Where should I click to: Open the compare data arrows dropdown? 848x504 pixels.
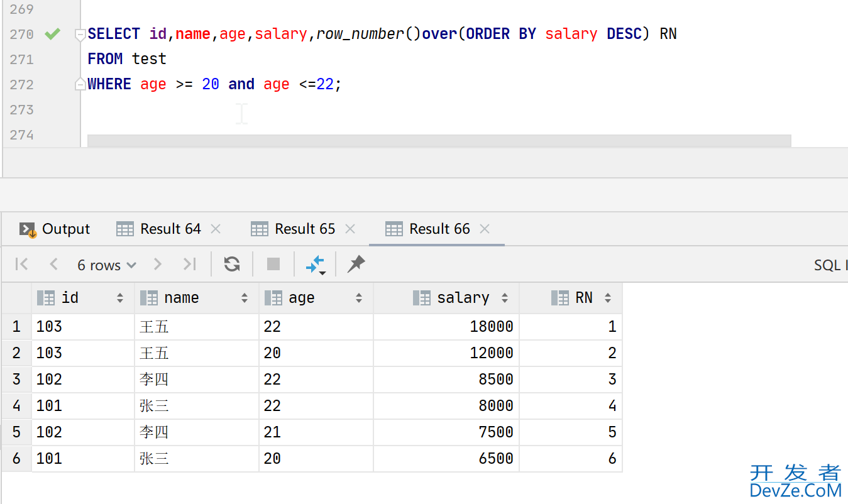(316, 265)
